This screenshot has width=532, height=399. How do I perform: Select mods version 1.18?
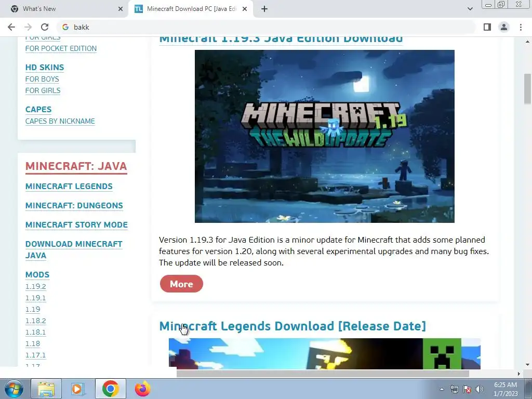(33, 344)
